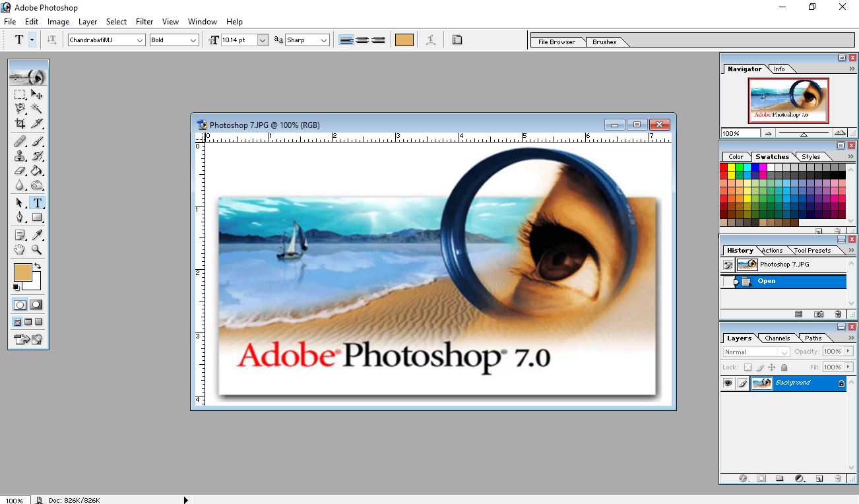
Task: Select the Crop tool
Action: [20, 123]
